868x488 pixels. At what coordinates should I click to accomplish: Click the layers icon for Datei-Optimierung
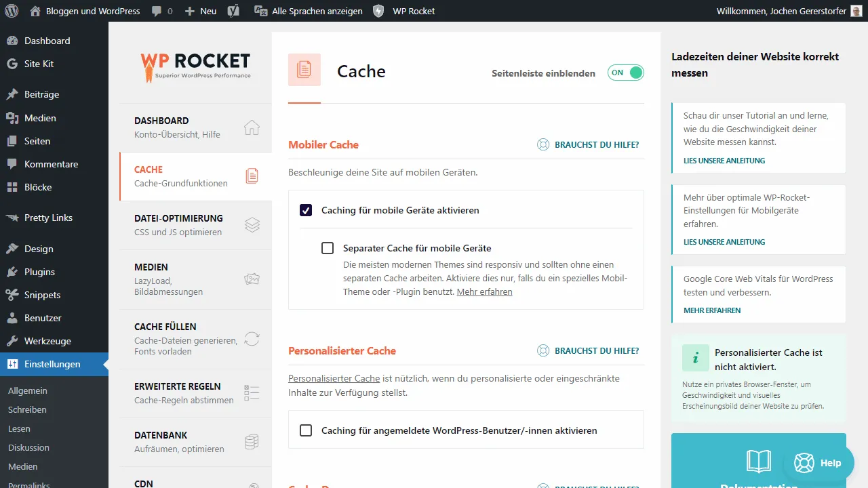point(252,225)
